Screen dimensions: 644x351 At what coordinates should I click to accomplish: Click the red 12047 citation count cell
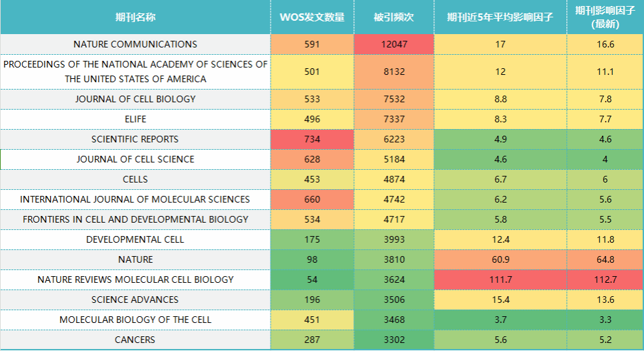tap(393, 44)
